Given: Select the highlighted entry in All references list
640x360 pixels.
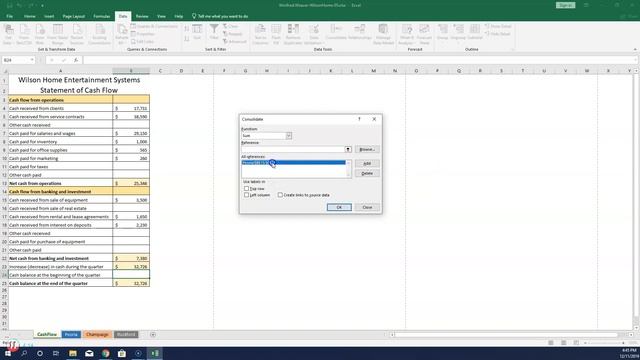Looking at the screenshot, I should pyautogui.click(x=293, y=162).
